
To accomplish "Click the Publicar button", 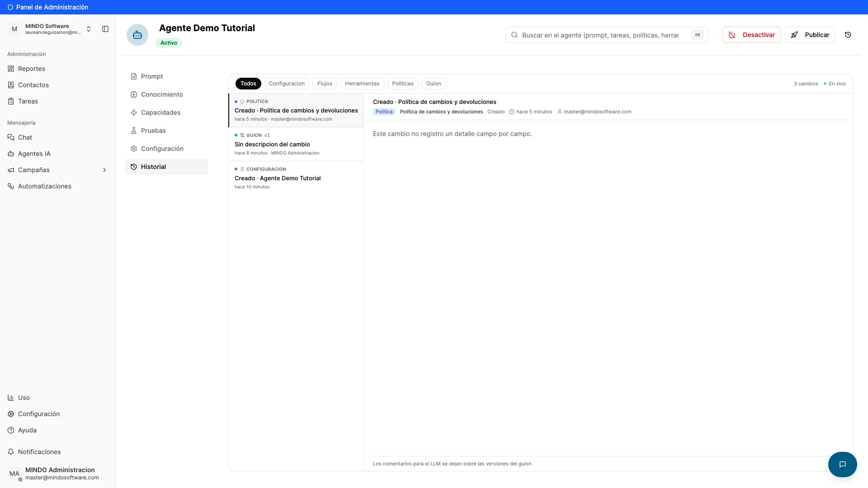I will [810, 35].
